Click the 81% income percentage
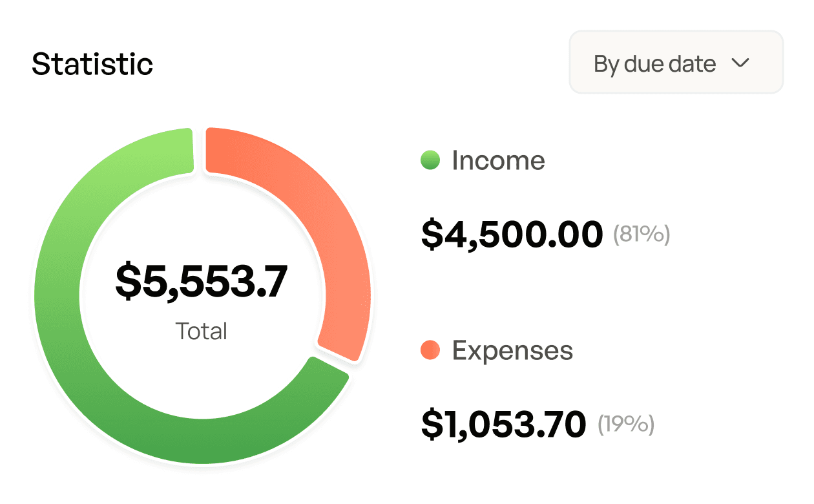Screen dimensions: 814x504 coord(642,234)
